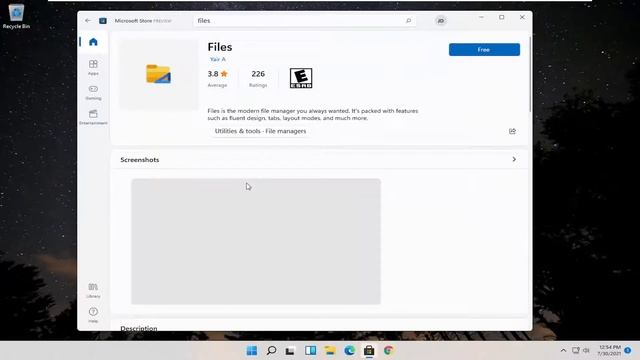The height and width of the screenshot is (360, 640).
Task: Show hidden system tray icons
Action: [563, 351]
